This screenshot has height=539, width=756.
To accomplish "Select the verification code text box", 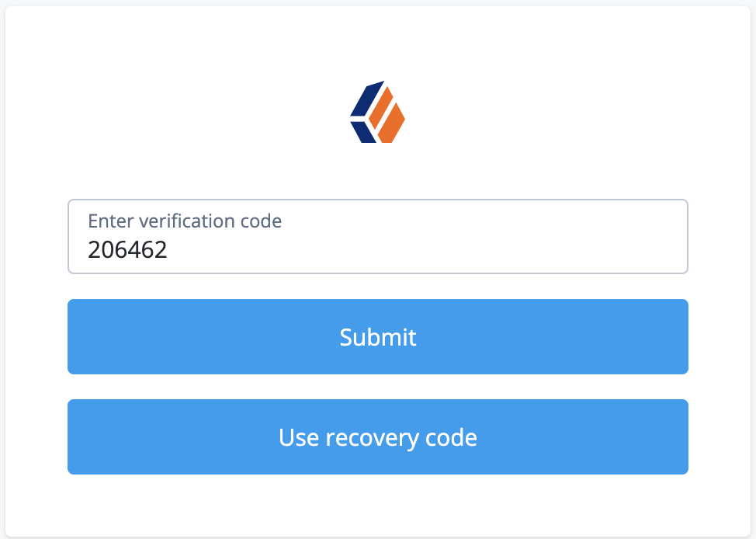I will point(377,237).
